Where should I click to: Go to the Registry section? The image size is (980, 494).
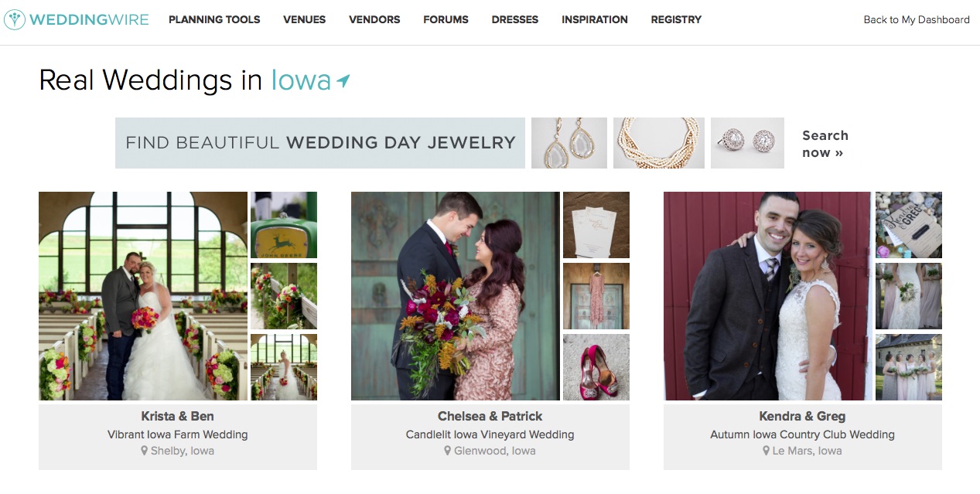[676, 19]
